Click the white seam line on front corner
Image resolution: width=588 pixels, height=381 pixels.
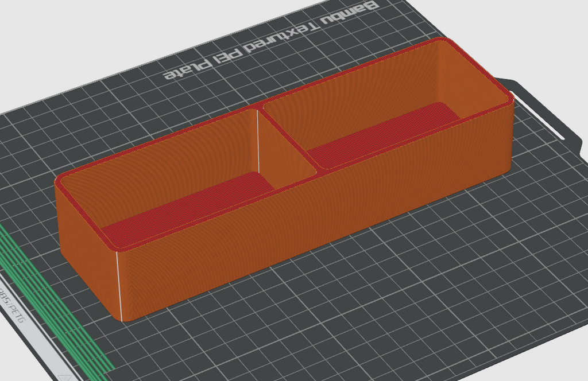[119, 286]
